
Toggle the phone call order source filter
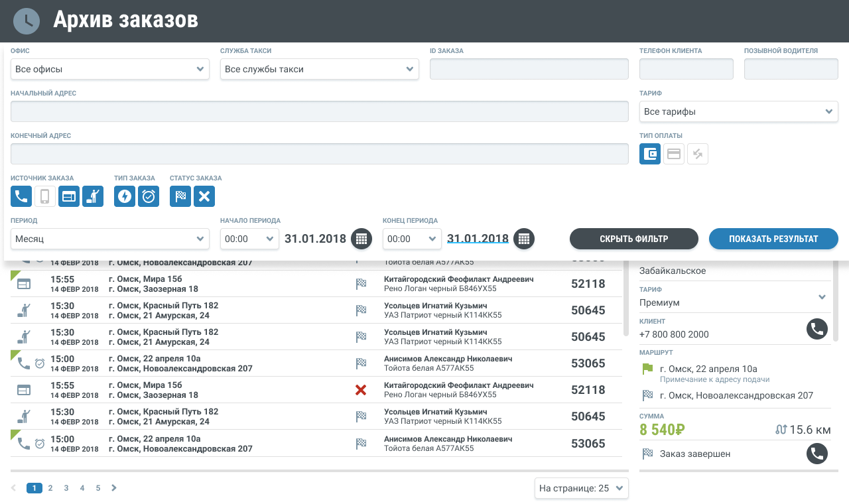pos(21,196)
